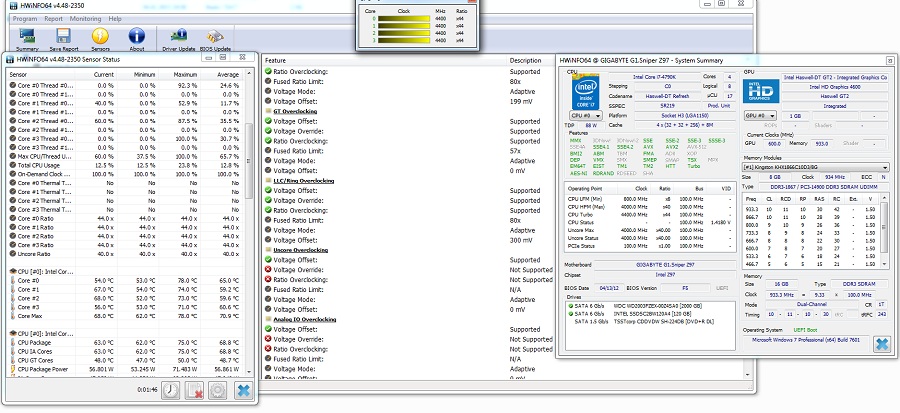
Task: Close Sensor Status with blue X button
Action: click(x=242, y=390)
